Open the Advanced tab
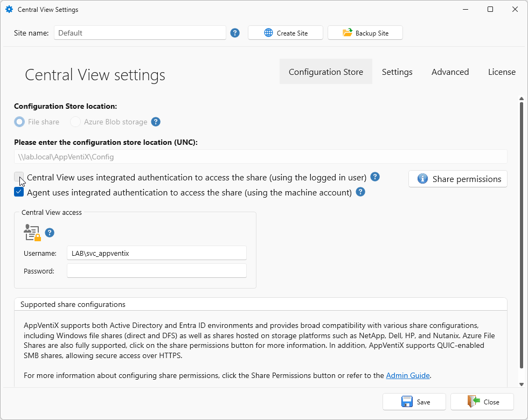The height and width of the screenshot is (420, 528). 450,72
